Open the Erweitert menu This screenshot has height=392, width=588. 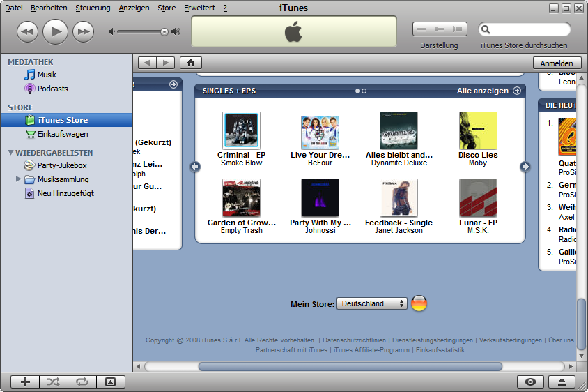pyautogui.click(x=199, y=8)
